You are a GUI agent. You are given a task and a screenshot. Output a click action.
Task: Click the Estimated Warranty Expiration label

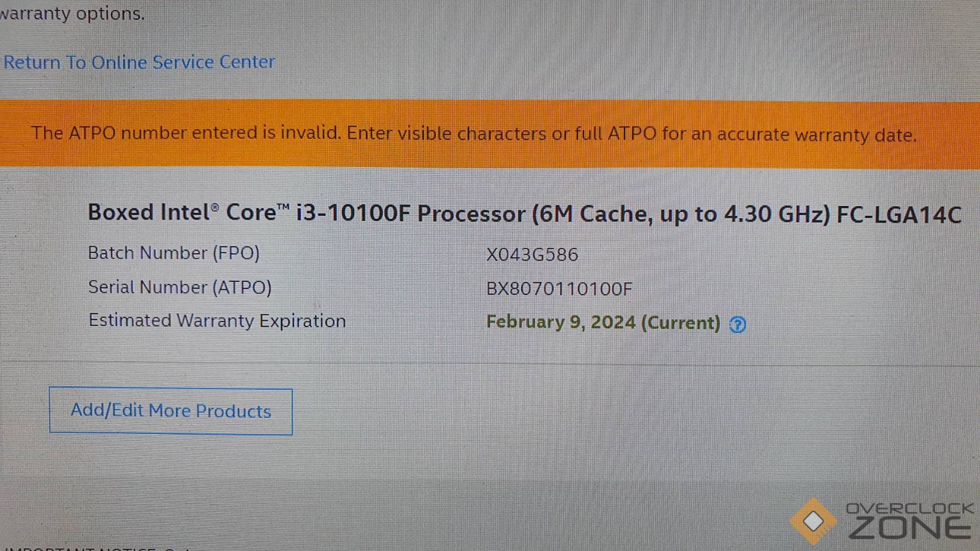[217, 320]
